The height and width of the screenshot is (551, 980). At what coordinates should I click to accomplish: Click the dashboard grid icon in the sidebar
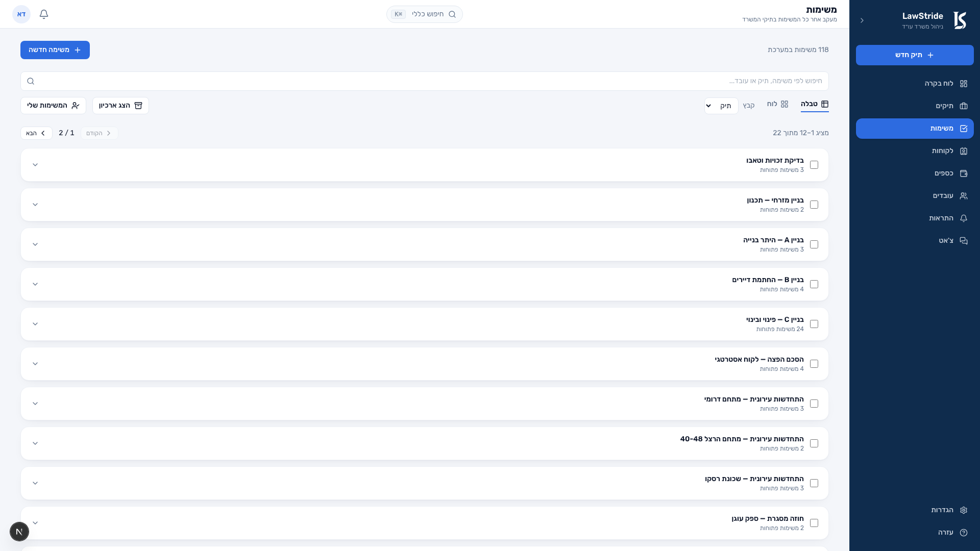964,84
